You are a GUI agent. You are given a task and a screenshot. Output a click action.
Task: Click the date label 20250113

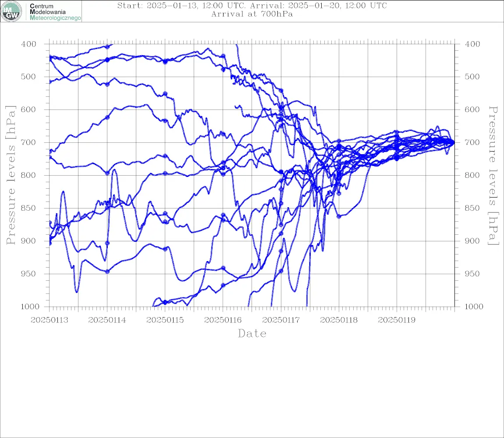tap(50, 320)
